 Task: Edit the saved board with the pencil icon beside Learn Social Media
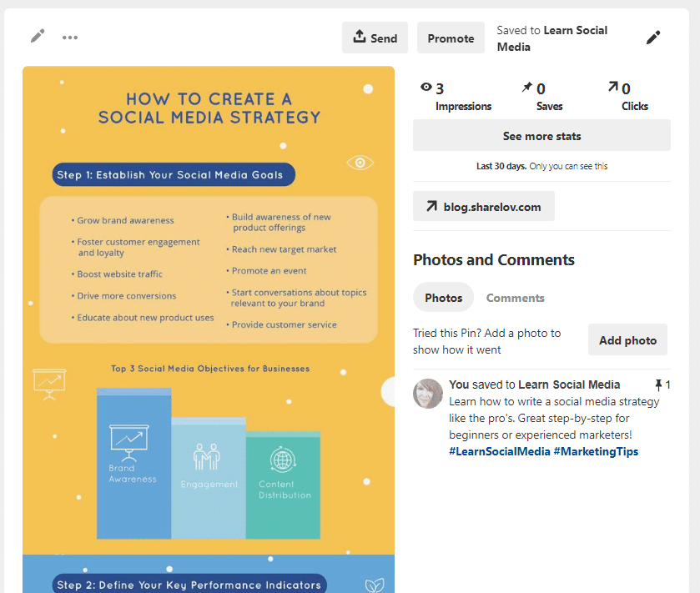(x=653, y=38)
